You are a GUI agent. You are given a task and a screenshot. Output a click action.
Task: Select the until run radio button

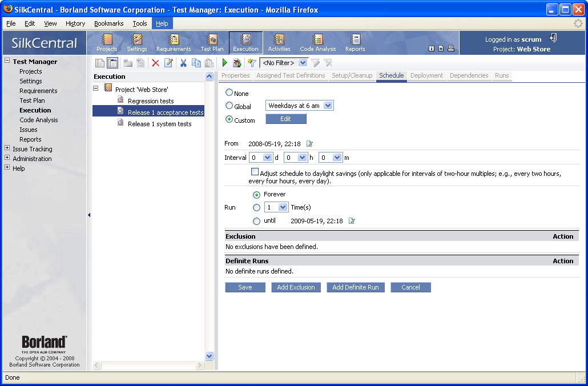[x=256, y=222]
